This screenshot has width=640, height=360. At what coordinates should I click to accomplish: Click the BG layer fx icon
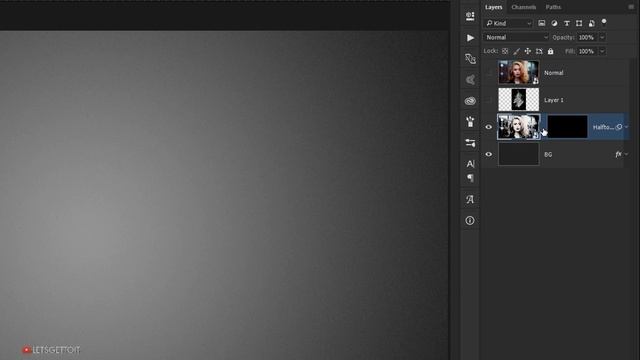(x=618, y=154)
